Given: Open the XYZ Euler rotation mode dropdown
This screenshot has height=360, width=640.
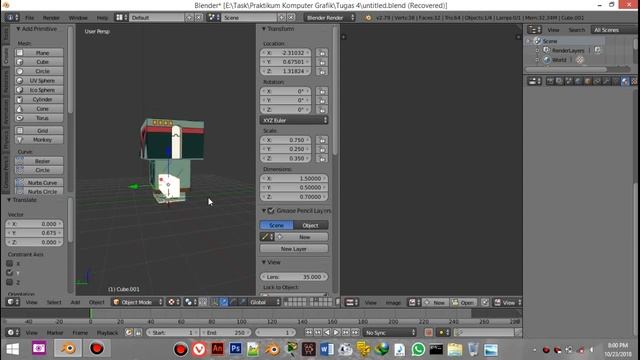Looking at the screenshot, I should click(294, 120).
